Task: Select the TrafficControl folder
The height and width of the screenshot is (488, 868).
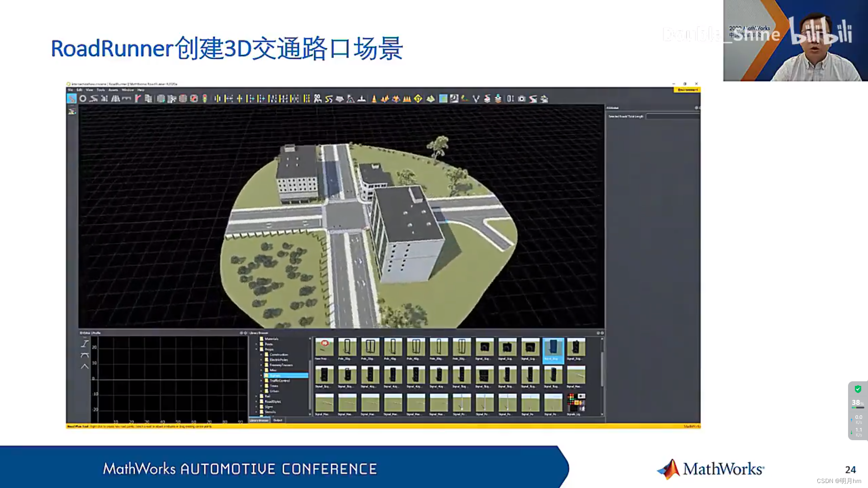Action: point(279,380)
